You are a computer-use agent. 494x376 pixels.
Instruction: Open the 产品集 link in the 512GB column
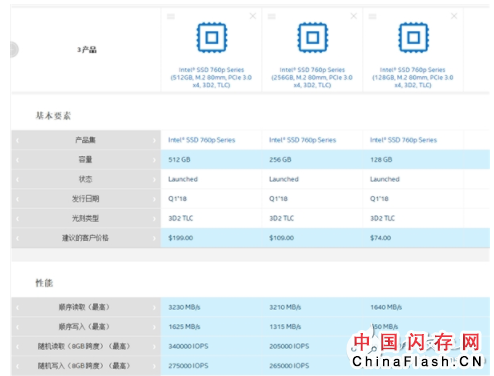click(202, 140)
